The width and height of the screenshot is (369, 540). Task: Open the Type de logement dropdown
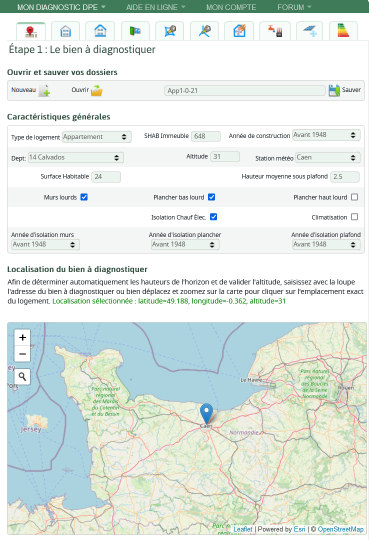(x=97, y=137)
